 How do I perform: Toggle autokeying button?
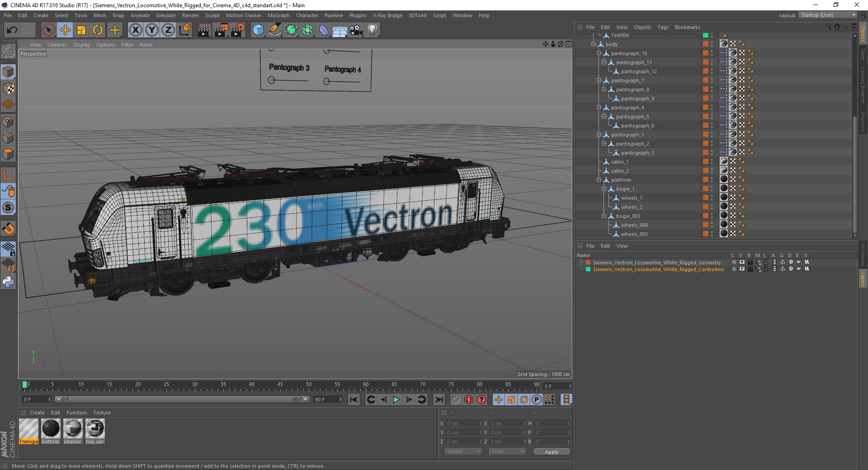point(469,399)
